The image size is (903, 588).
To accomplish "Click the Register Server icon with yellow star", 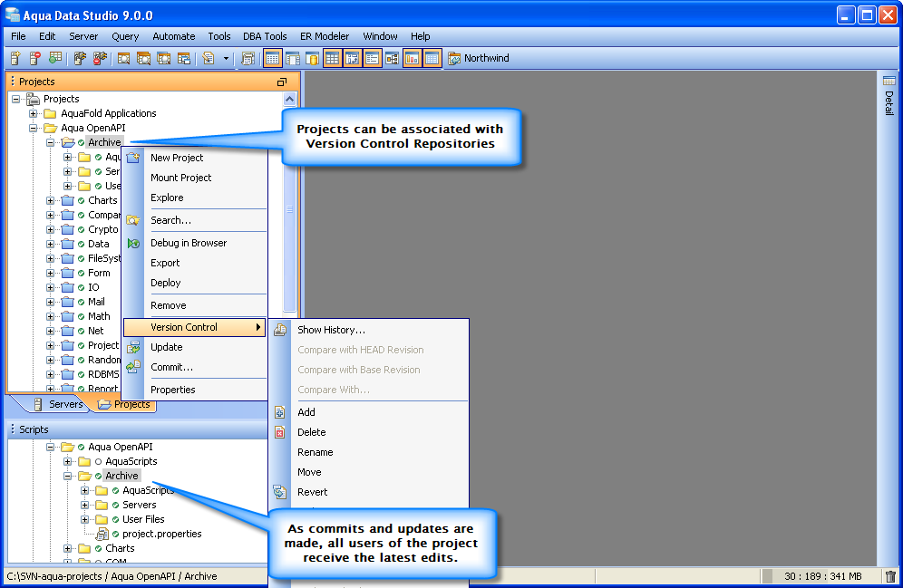I will tap(15, 58).
